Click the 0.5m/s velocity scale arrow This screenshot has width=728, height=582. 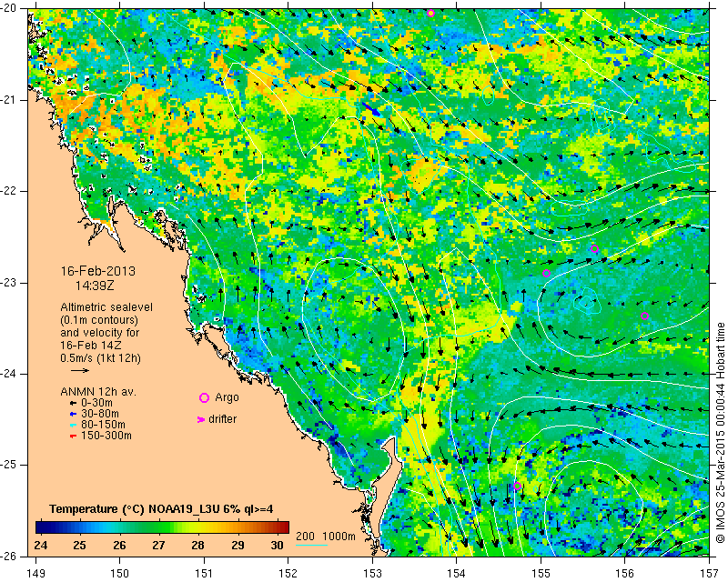click(80, 370)
